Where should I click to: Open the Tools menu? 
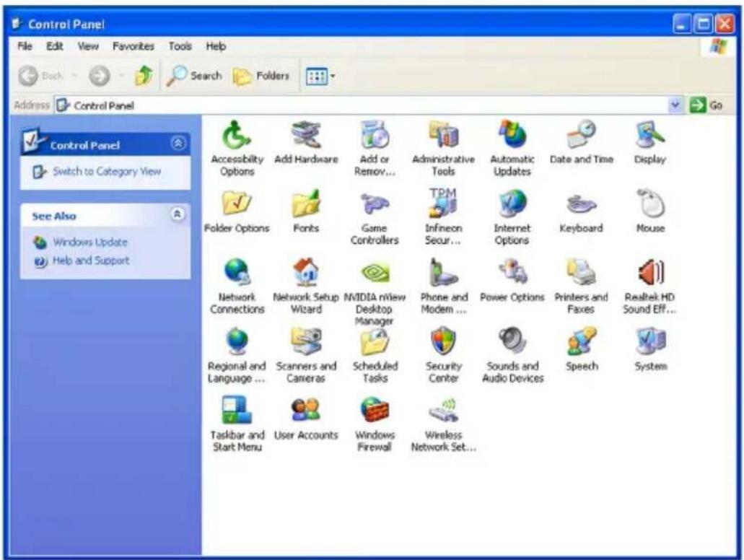(x=180, y=46)
